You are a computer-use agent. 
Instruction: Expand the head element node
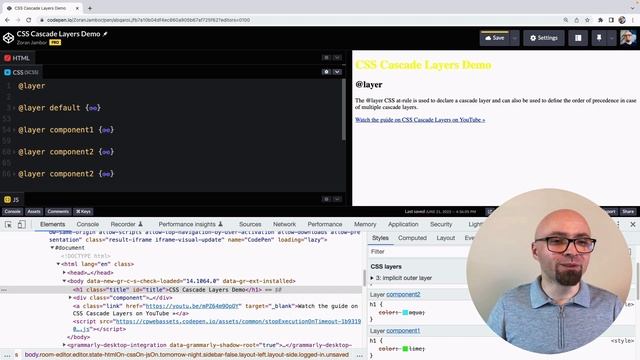(64, 273)
